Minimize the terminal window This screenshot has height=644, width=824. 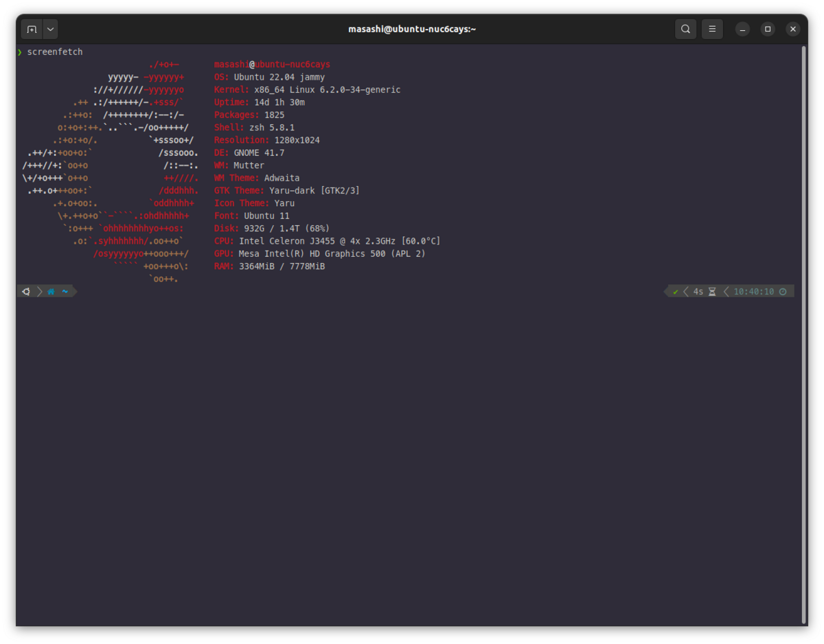(x=742, y=29)
